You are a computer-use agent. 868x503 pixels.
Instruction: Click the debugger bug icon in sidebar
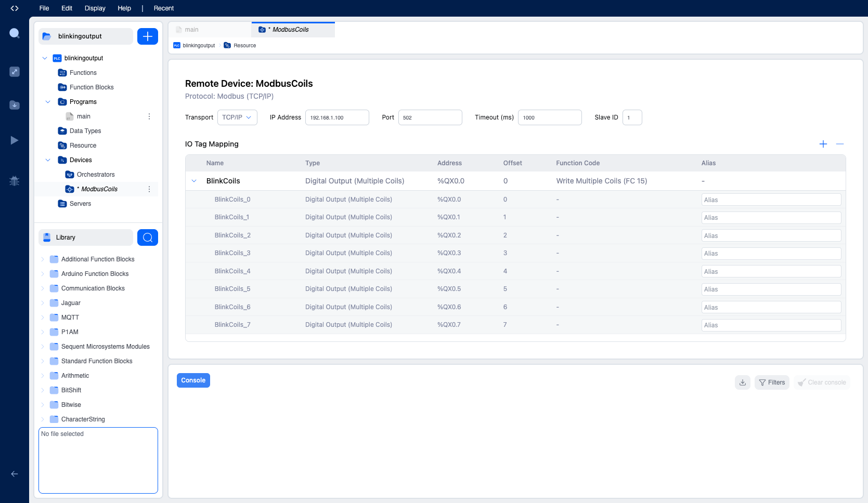pos(15,181)
